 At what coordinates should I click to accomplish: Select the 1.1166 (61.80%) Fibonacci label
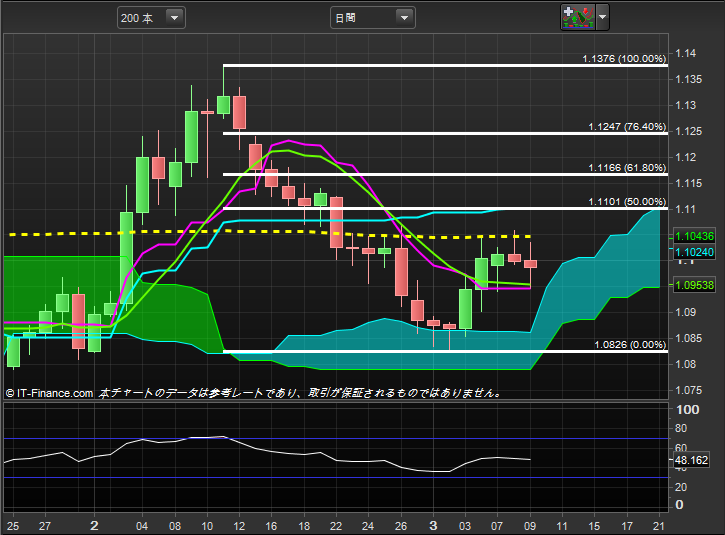click(x=627, y=168)
